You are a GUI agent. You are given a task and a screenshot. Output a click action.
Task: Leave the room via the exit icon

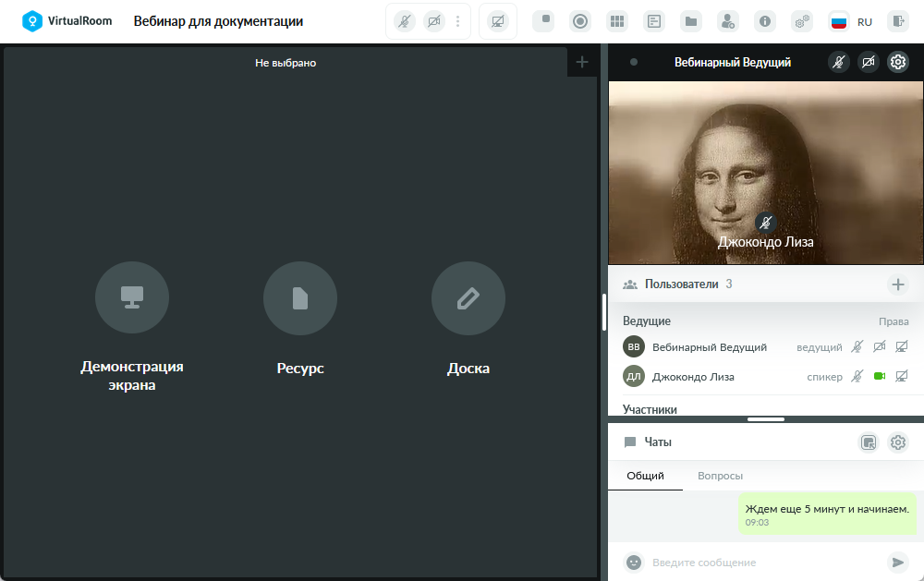898,22
